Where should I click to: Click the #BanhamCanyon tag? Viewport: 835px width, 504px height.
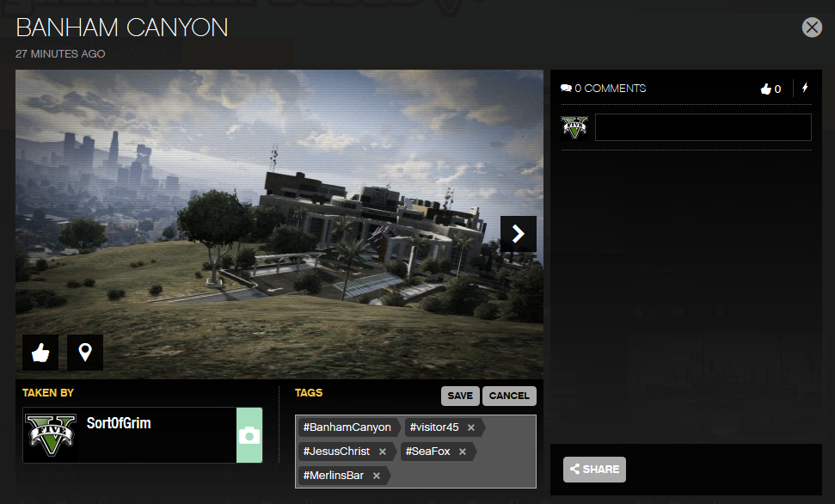(x=347, y=427)
